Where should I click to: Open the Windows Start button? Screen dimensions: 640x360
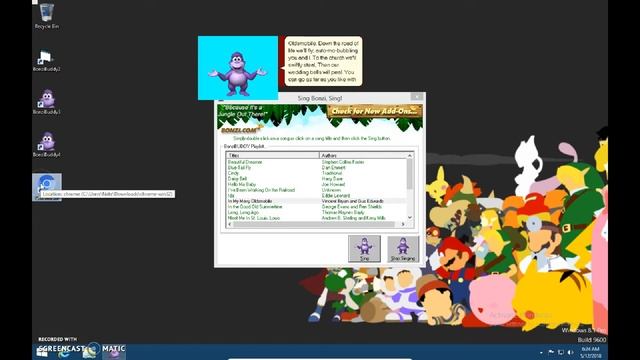coord(42,352)
